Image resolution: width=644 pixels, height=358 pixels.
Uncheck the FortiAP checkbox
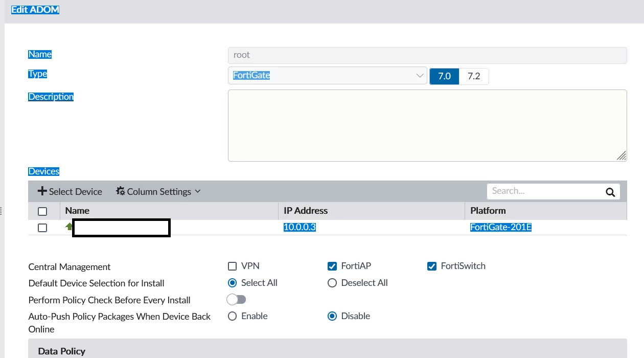pos(332,266)
